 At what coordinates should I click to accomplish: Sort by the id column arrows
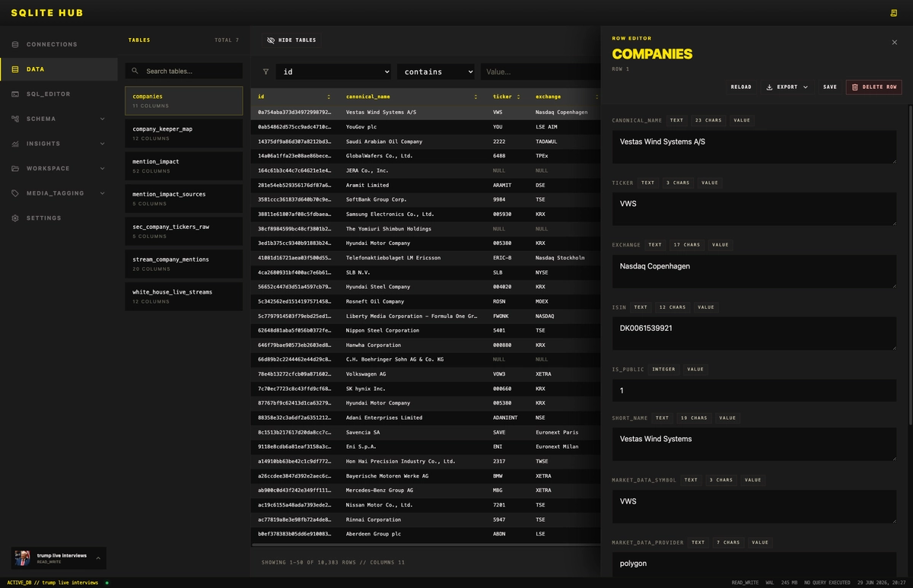(x=329, y=97)
